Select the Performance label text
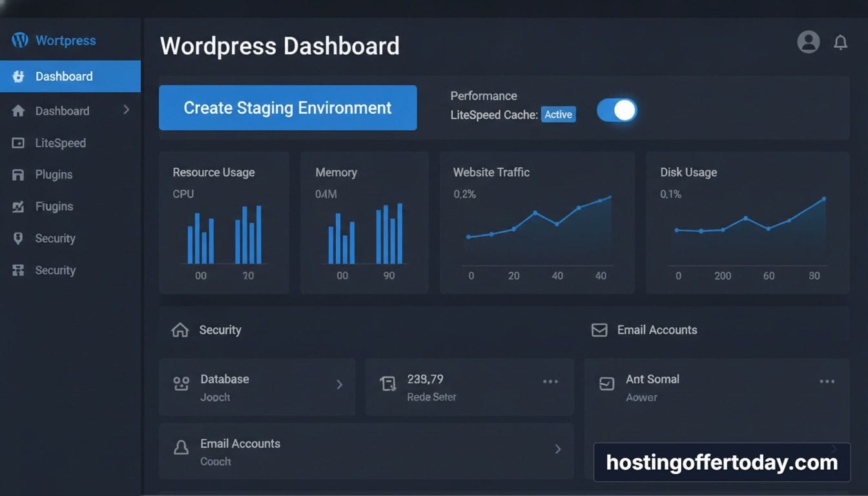This screenshot has height=496, width=868. tap(484, 96)
